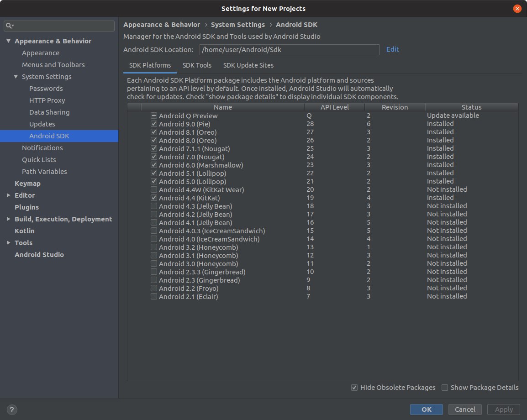Collapse the Appearance & Behavior tree node
The width and height of the screenshot is (527, 420).
point(8,41)
